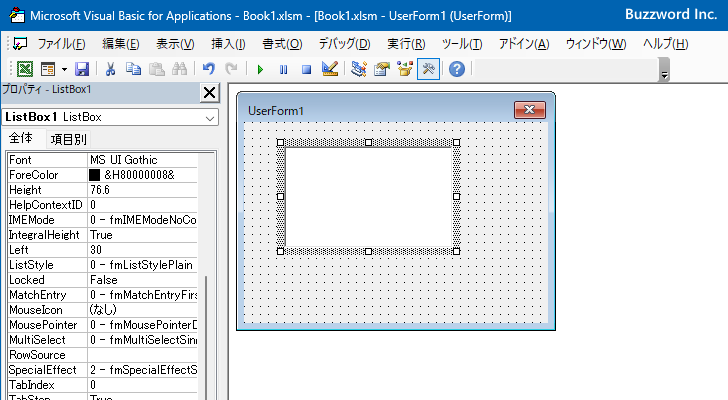Image resolution: width=728 pixels, height=400 pixels.
Task: Select the MatchEntry property value
Action: point(143,295)
